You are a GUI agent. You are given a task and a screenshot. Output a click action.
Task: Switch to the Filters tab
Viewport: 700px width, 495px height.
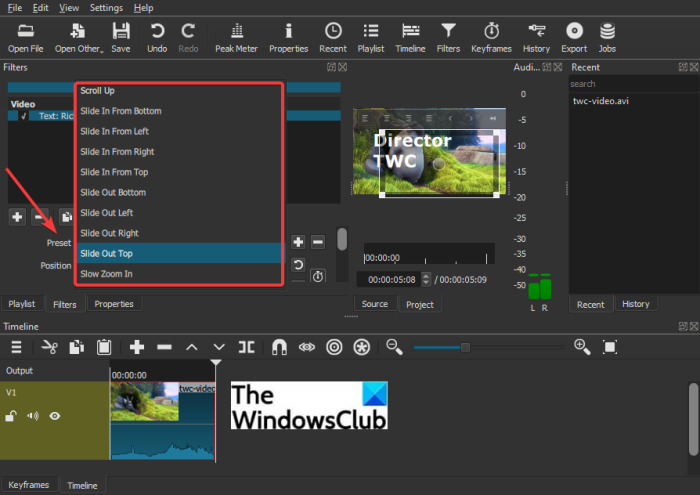pos(65,304)
